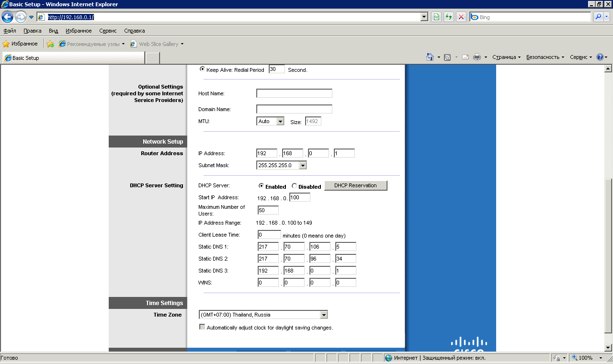Image resolution: width=613 pixels, height=364 pixels.
Task: Open the Вид menu
Action: pyautogui.click(x=53, y=31)
